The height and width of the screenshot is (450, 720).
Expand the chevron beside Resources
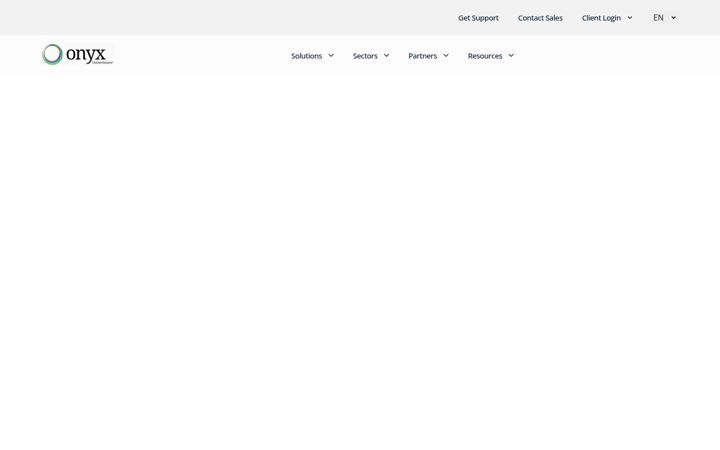(511, 56)
